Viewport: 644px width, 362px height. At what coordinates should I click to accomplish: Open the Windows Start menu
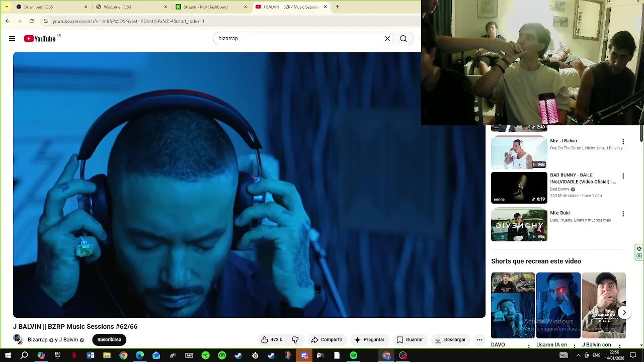pos(8,355)
